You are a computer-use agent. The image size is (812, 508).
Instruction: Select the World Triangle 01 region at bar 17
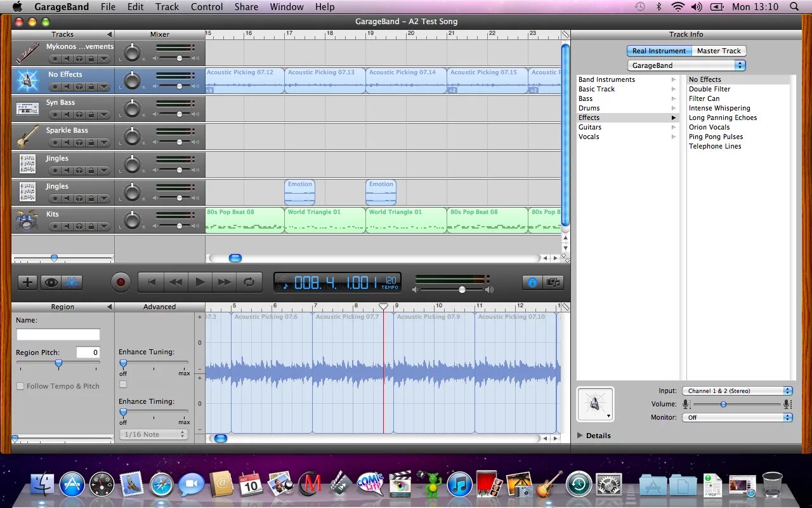pyautogui.click(x=325, y=220)
